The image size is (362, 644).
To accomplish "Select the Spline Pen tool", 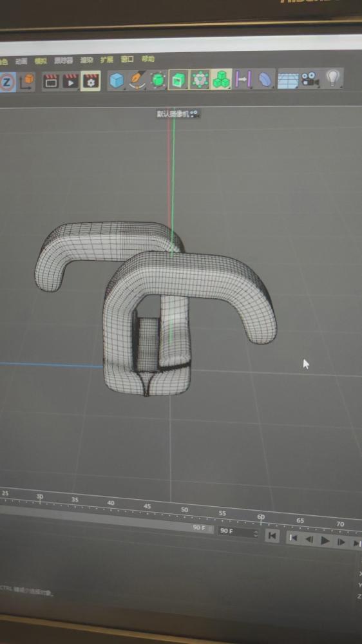I will click(137, 80).
